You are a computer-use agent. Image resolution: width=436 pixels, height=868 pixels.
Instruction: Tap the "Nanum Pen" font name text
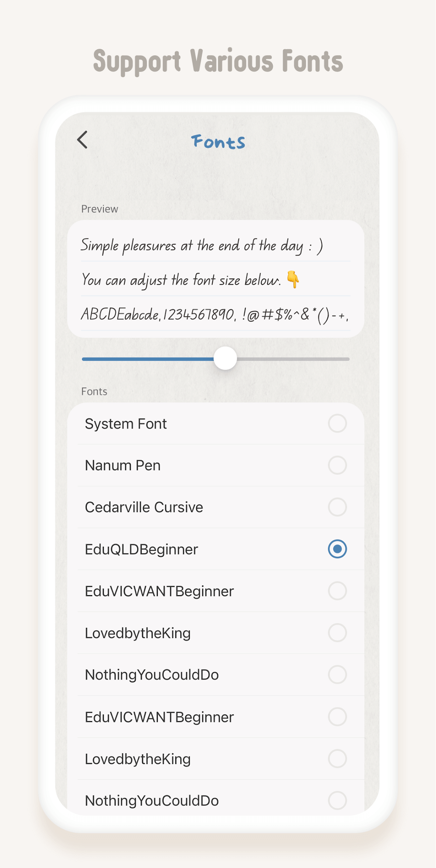[123, 465]
